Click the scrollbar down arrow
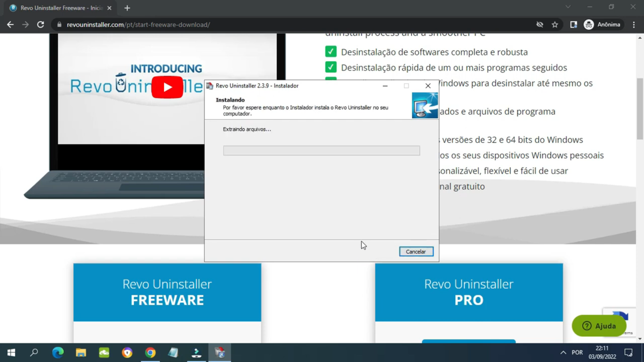Viewport: 644px width, 362px height. click(x=640, y=339)
